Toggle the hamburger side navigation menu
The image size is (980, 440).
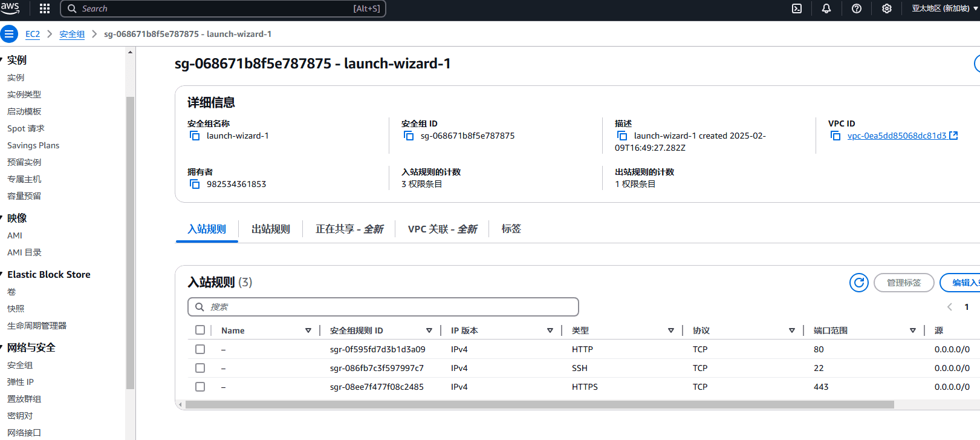9,34
